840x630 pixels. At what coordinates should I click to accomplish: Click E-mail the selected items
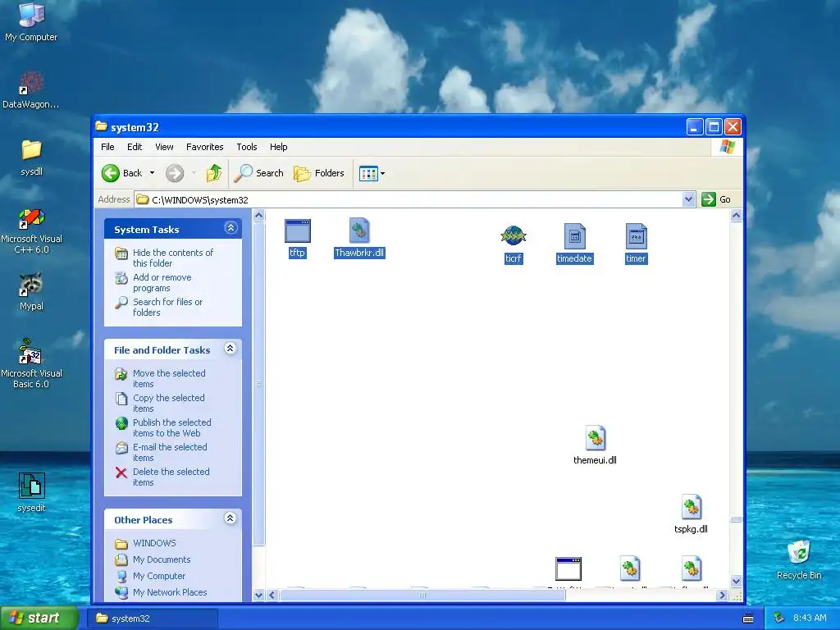point(169,452)
